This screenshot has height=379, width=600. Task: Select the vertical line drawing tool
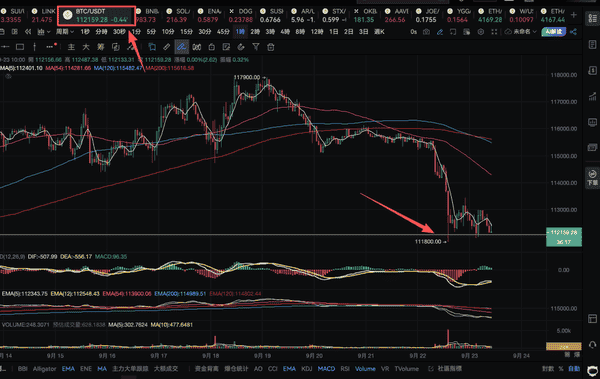pos(34,47)
